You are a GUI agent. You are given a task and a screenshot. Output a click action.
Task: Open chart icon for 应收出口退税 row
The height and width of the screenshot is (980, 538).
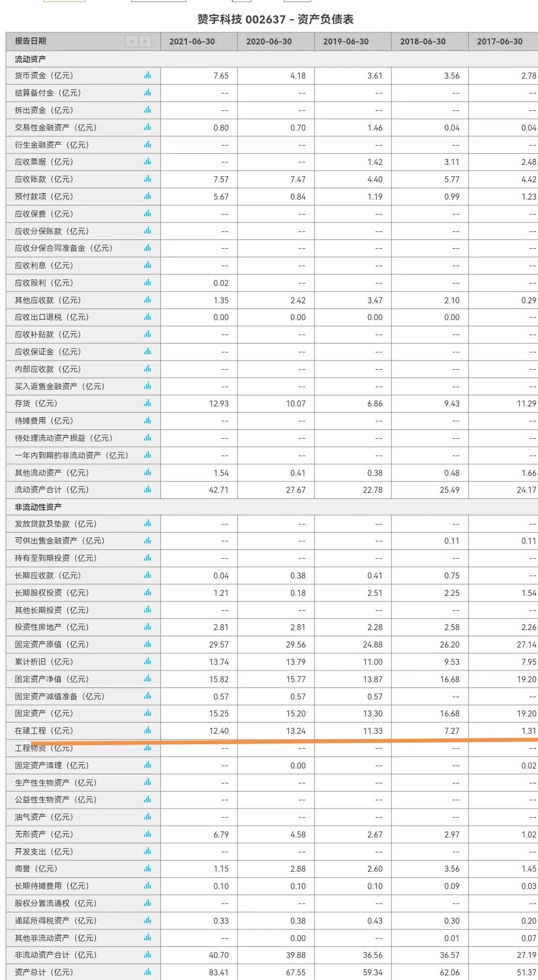(148, 317)
